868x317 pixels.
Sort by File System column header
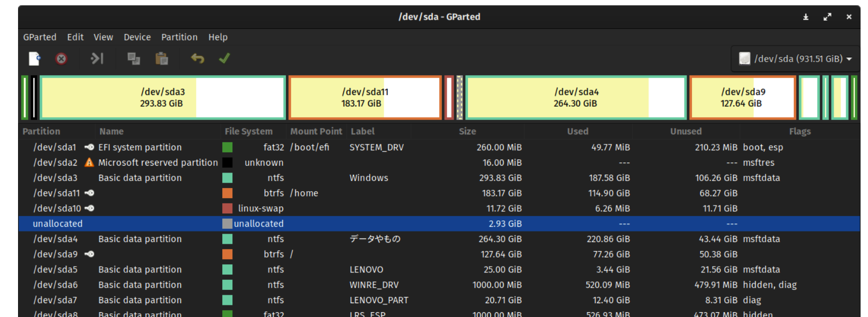coord(248,131)
